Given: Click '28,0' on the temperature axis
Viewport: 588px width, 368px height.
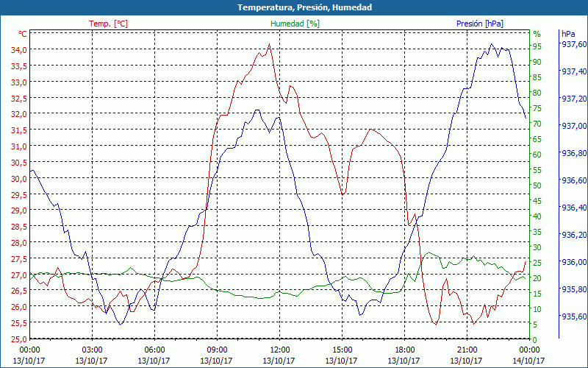Looking at the screenshot, I should point(19,243).
